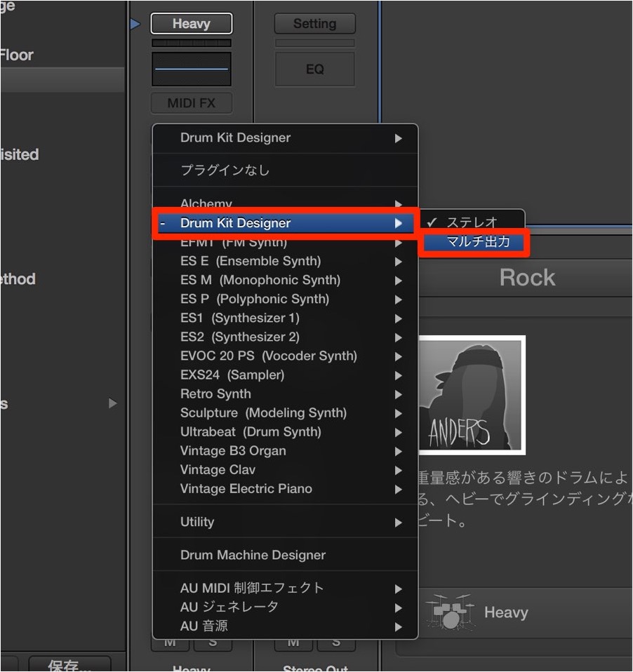Click the EQ thumbnail on the Stereo Out strip

click(315, 69)
